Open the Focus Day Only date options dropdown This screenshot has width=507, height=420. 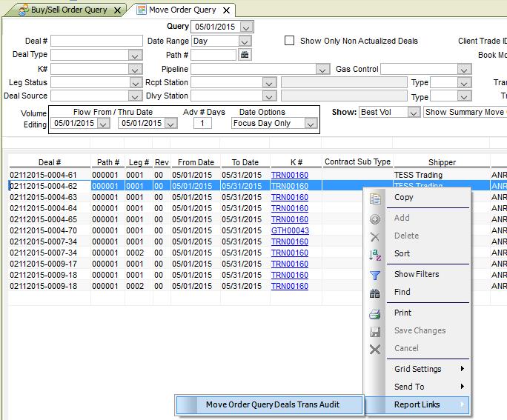point(311,124)
